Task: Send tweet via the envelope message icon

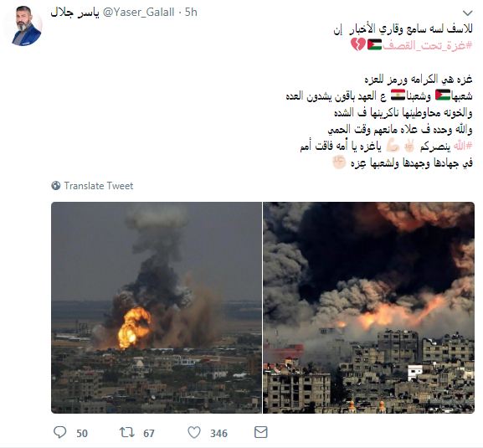Action: 261,432
